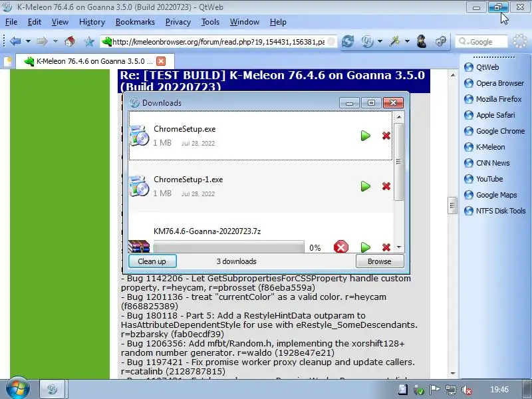The width and height of the screenshot is (532, 399).
Task: Open the CNN News sidebar bookmark
Action: click(487, 163)
